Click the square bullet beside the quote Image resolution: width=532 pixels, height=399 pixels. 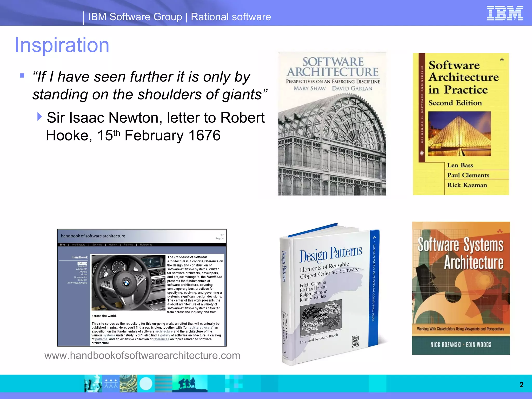22,76
